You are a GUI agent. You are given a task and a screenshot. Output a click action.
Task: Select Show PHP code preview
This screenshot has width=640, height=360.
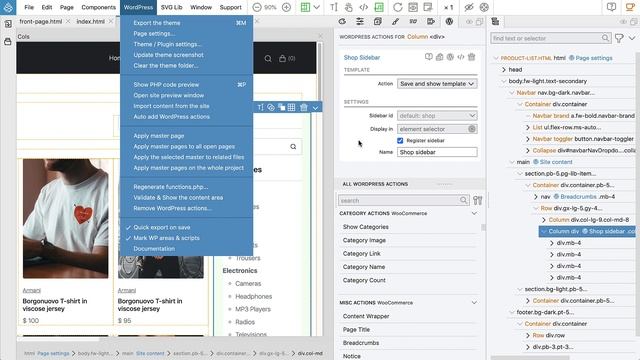tap(166, 85)
